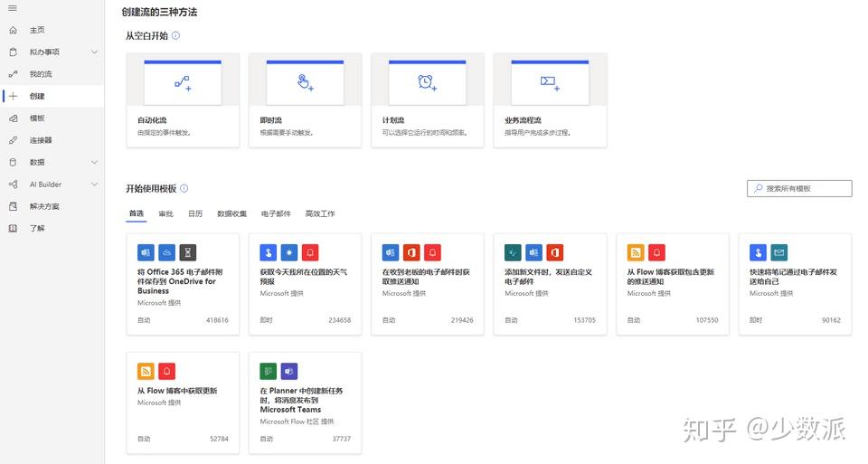The image size is (868, 464).
Task: Click the usage count 37737
Action: pyautogui.click(x=342, y=439)
